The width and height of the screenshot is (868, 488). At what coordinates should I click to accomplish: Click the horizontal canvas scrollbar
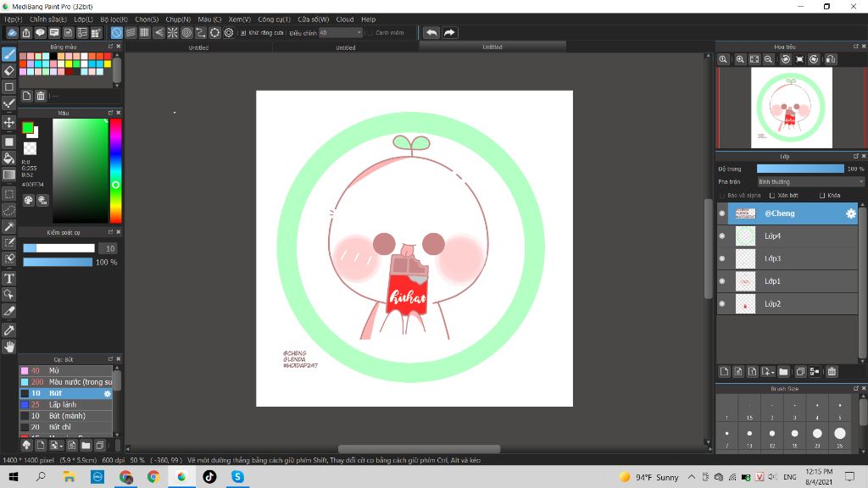click(419, 449)
